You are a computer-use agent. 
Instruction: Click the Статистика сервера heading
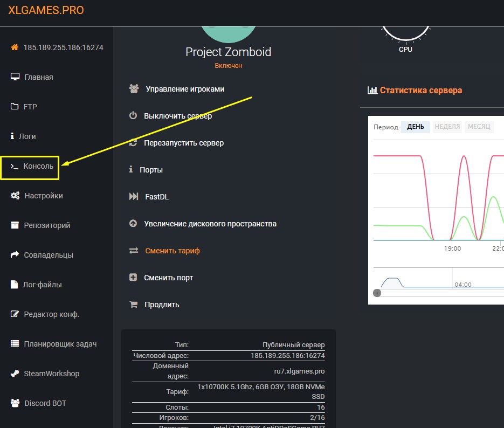point(421,91)
